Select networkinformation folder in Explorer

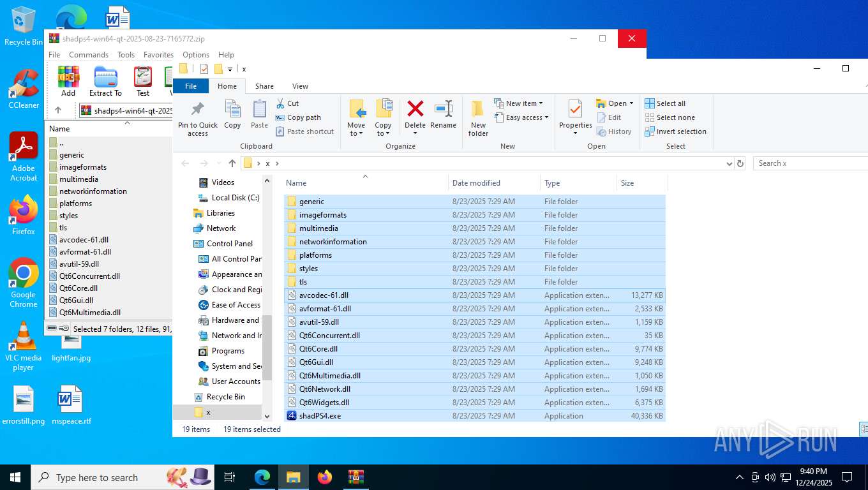475,242
